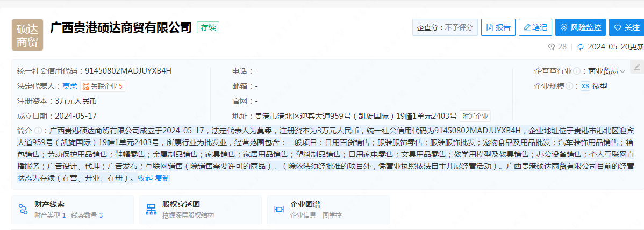644x230 pixels.
Task: Click the 财产线索 chain icon
Action: tap(24, 210)
